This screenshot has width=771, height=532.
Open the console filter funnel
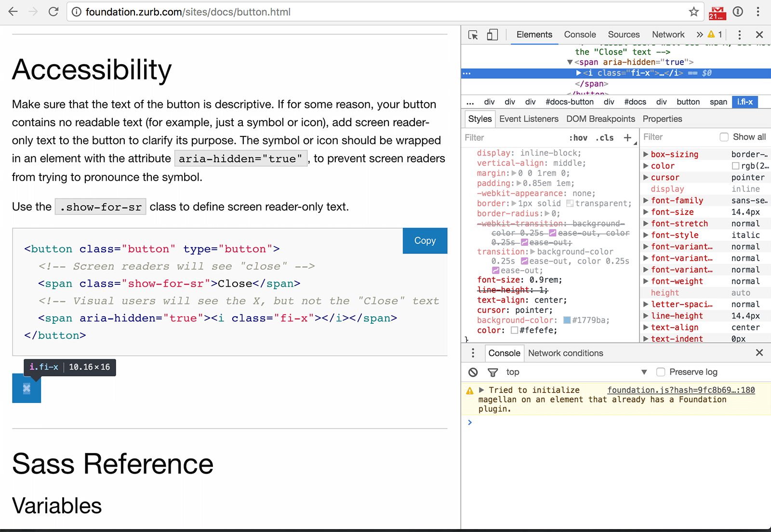(492, 372)
